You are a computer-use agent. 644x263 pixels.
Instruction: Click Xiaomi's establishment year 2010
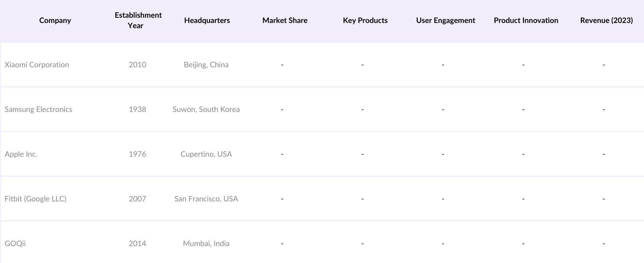137,65
